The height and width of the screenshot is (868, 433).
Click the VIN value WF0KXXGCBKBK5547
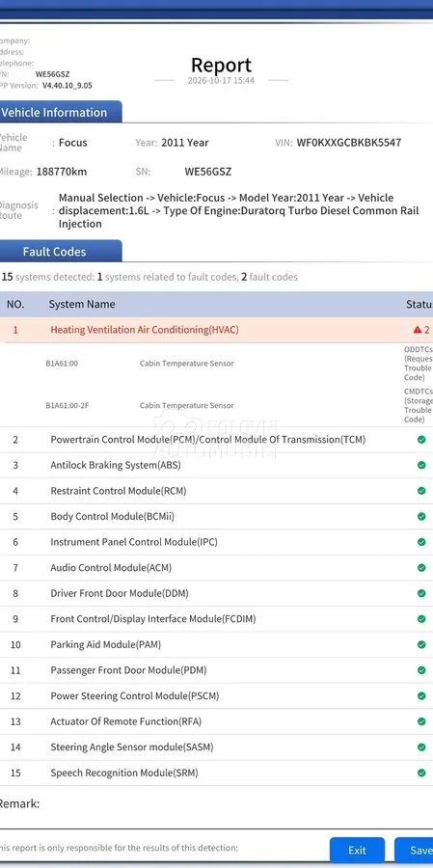[349, 143]
